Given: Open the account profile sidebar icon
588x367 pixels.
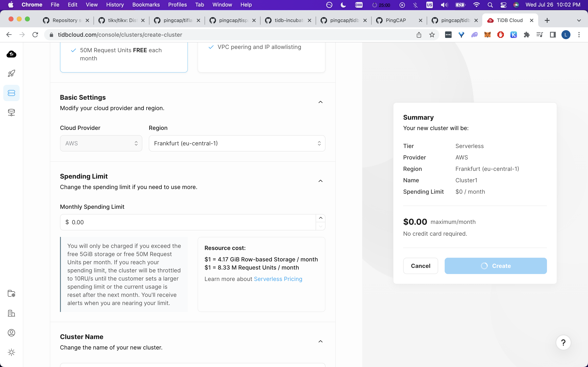Looking at the screenshot, I should 11,333.
